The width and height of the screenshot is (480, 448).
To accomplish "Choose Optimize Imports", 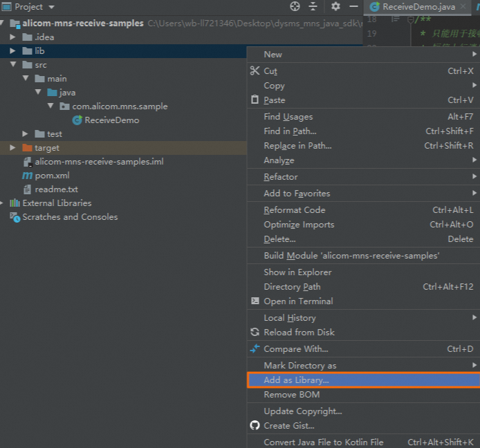I will pos(363,225).
